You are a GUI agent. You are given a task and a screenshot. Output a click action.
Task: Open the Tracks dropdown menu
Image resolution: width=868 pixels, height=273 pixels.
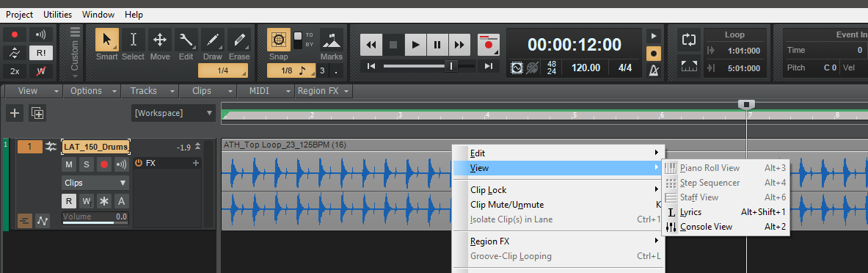click(150, 91)
